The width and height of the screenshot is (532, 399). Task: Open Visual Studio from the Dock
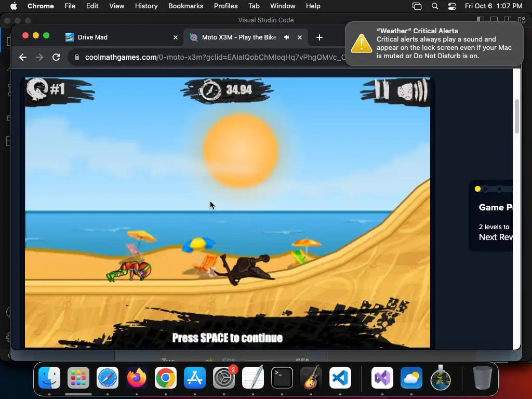tap(382, 378)
